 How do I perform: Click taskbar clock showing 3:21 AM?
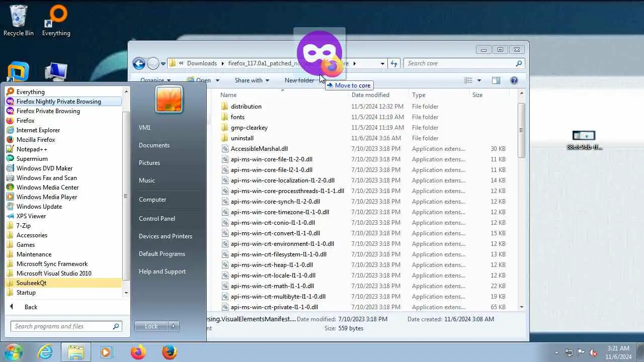click(618, 352)
